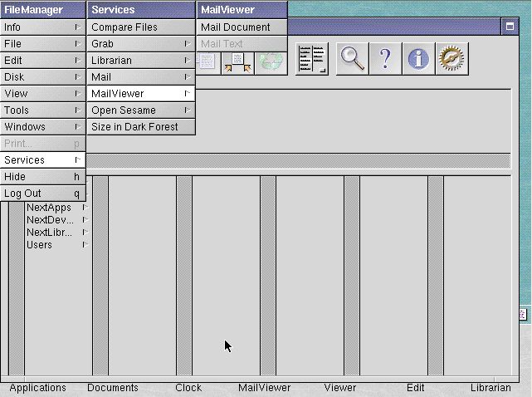
Task: Click the submenu arrow next to Tools
Action: [x=78, y=110]
